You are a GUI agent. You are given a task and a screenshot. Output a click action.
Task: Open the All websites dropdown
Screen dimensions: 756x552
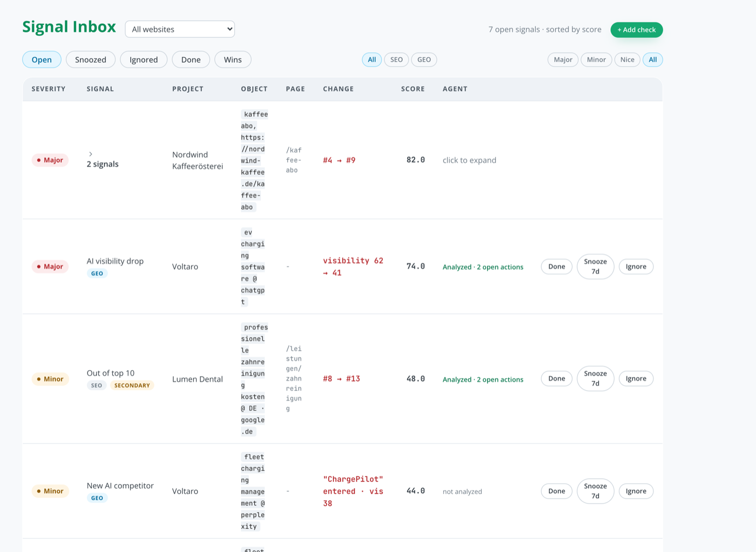(x=180, y=29)
